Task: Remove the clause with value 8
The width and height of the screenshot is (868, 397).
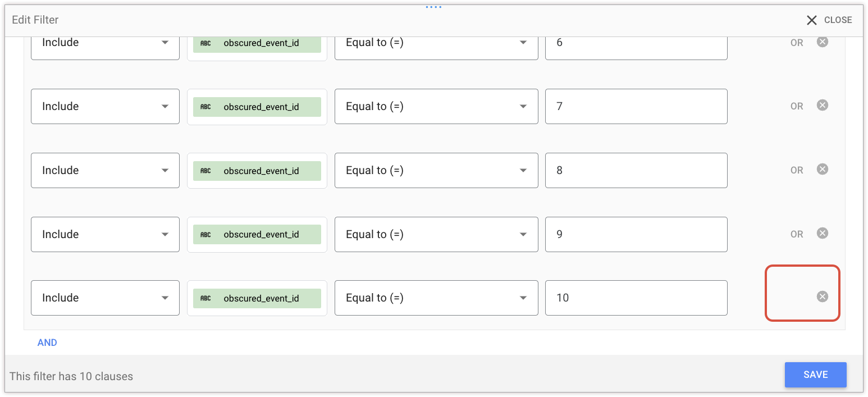Action: pos(822,170)
